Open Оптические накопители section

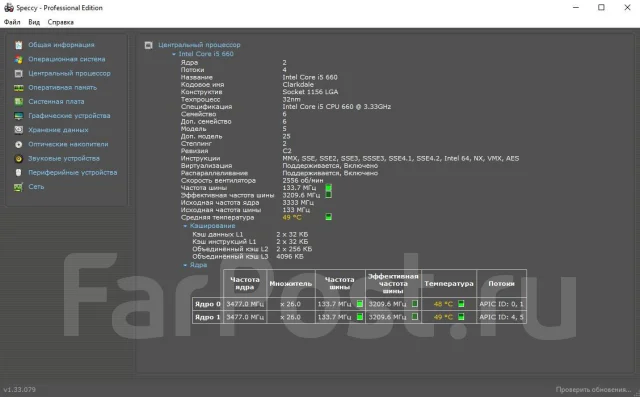coord(68,144)
